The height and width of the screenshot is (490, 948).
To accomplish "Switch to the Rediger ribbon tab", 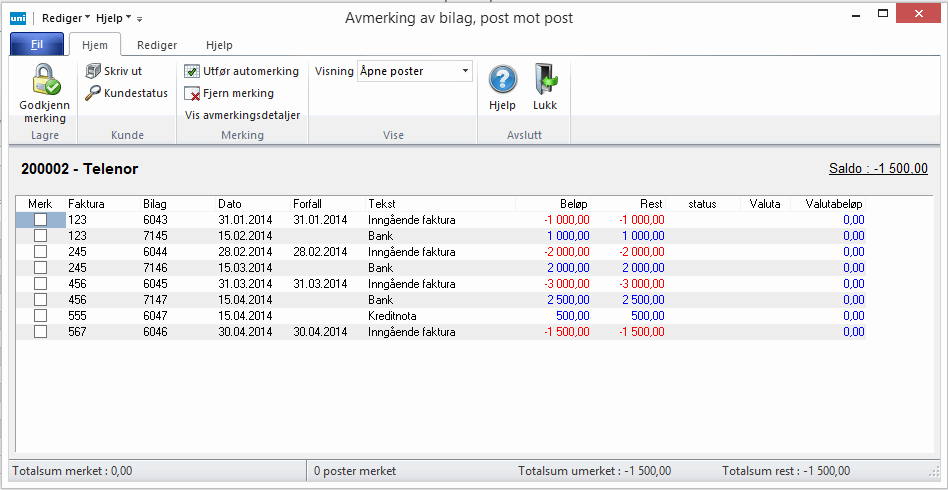I will pos(157,45).
